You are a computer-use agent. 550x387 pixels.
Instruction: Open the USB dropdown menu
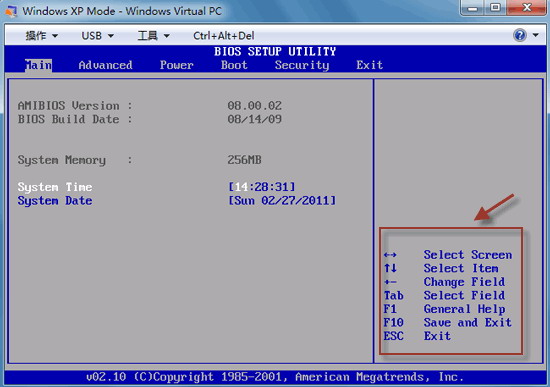97,35
